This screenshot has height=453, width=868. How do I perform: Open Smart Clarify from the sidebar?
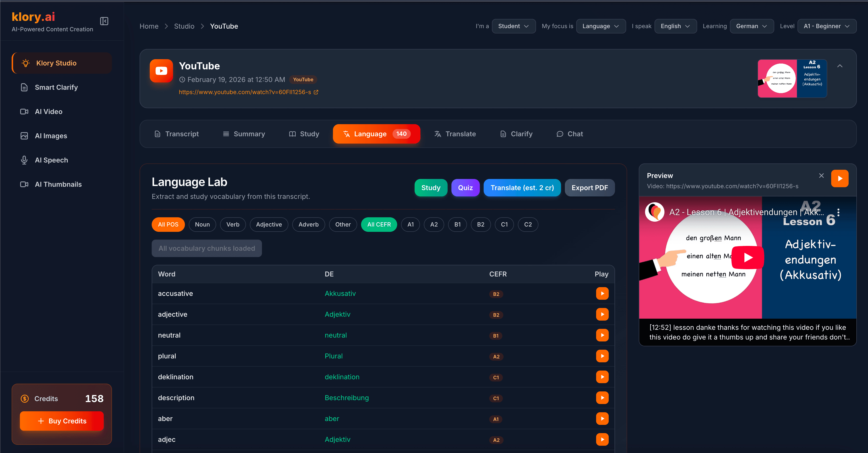(56, 87)
